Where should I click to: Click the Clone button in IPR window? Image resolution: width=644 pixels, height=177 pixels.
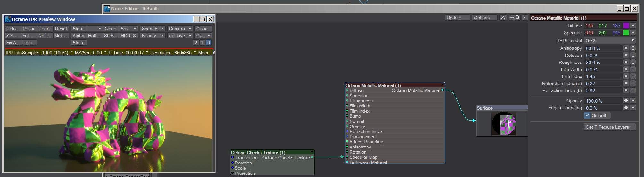[111, 29]
